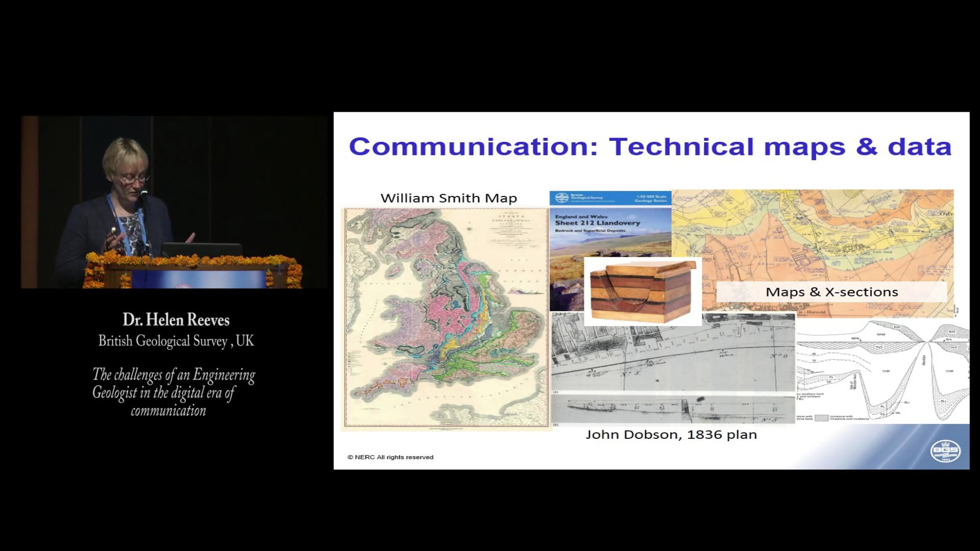Select the Maps & X-sections label
The height and width of the screenshot is (551, 980).
click(831, 291)
